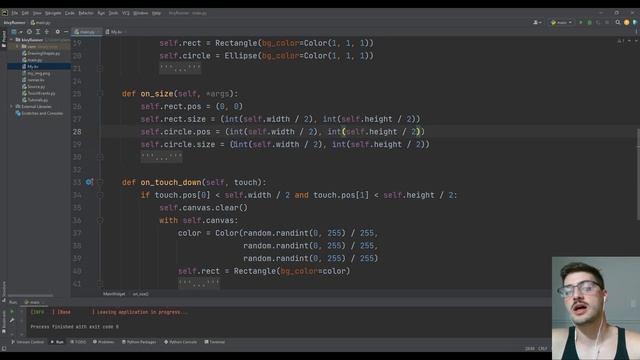
Task: Switch to the main.py editor tab
Action: (x=87, y=31)
